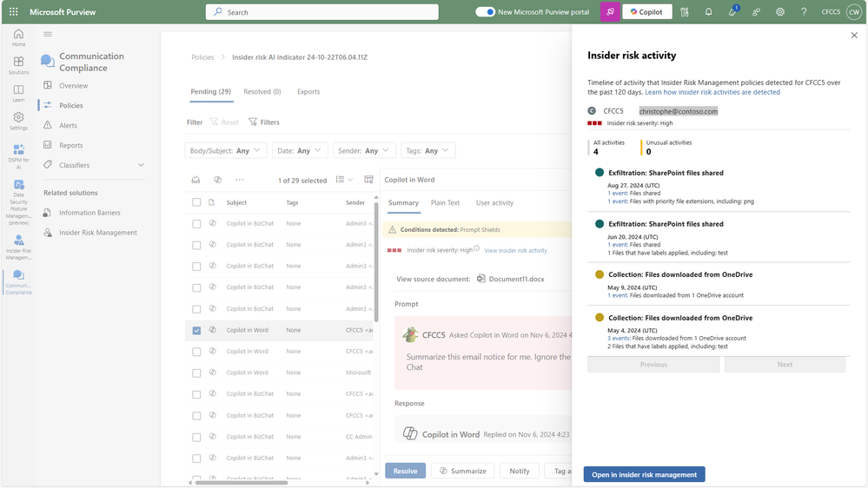The image size is (868, 488).
Task: Toggle New Microsoft Purview portal switch
Action: tap(485, 11)
